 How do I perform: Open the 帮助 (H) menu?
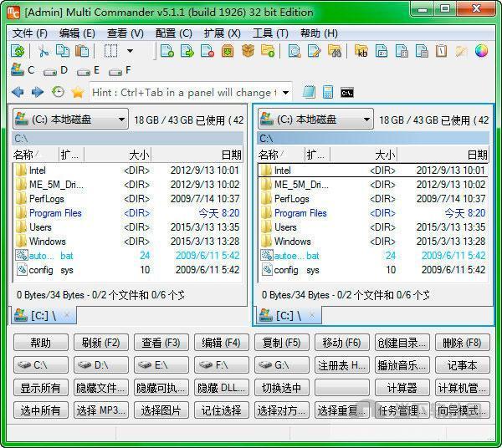pyautogui.click(x=319, y=33)
